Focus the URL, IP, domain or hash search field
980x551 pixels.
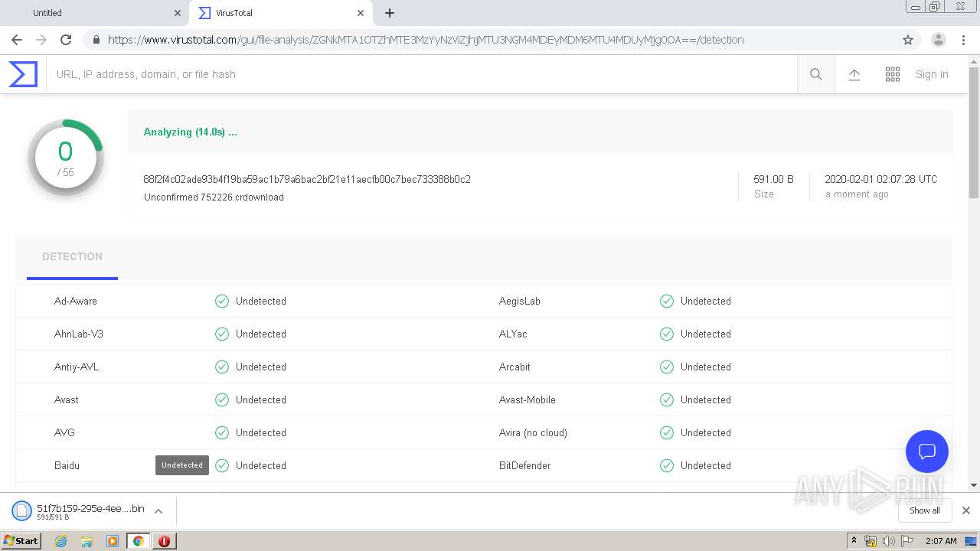(422, 74)
